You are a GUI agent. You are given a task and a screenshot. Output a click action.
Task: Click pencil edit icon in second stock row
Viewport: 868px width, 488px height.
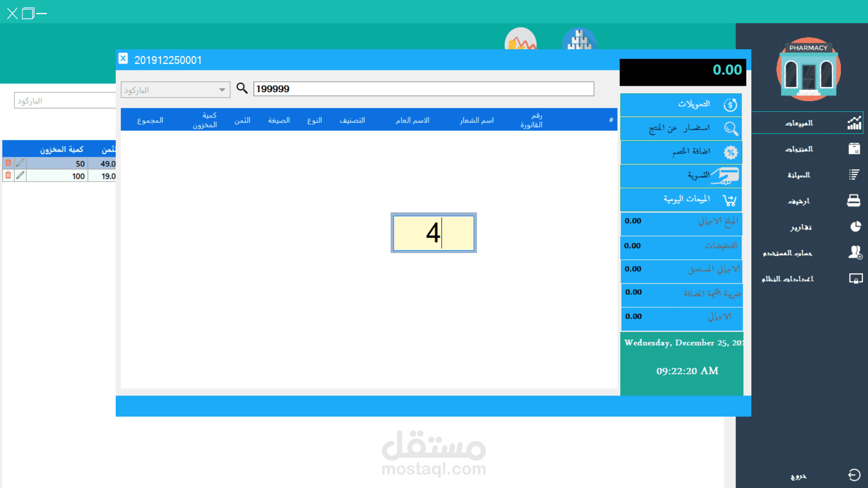pyautogui.click(x=20, y=175)
